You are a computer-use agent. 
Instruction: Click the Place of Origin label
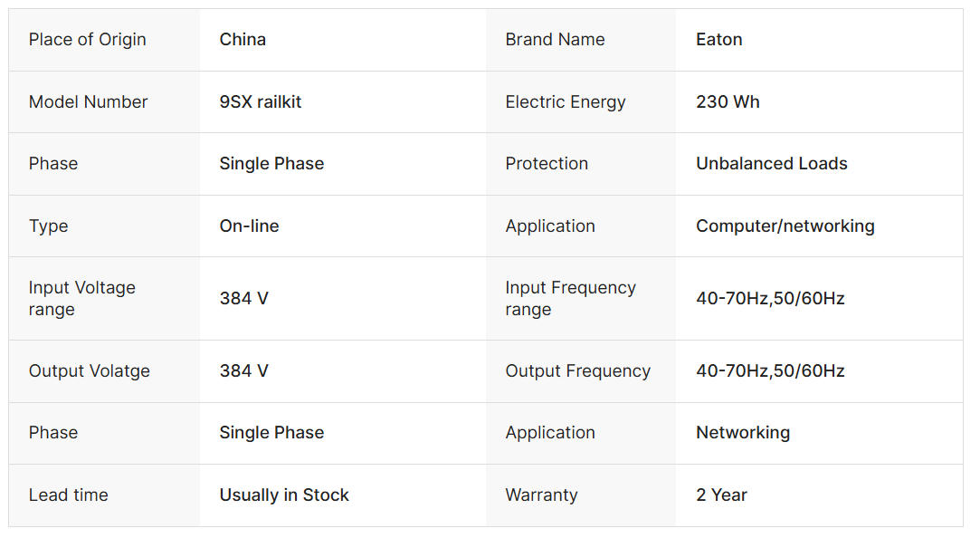[87, 40]
